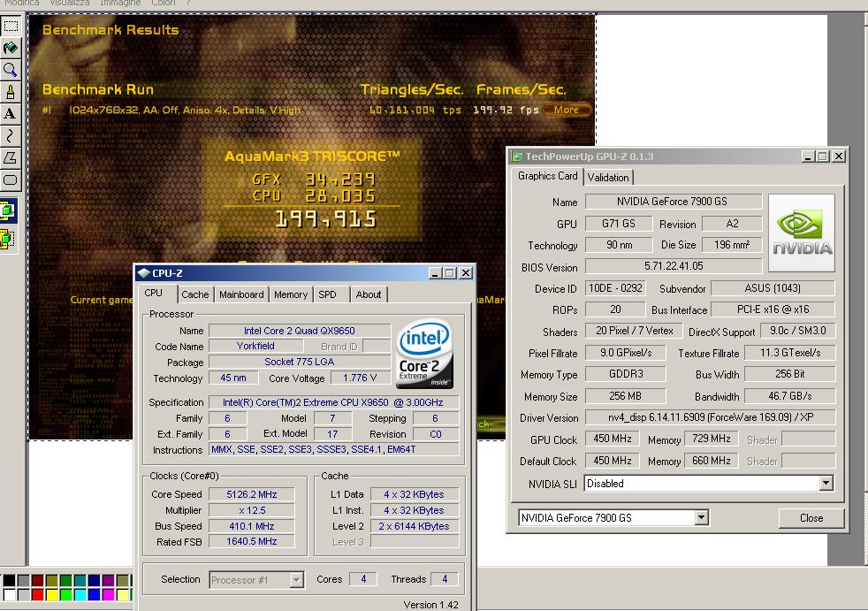Click the Subvendor field ASUS (1043)
Screen dimensions: 868x611
coord(773,288)
